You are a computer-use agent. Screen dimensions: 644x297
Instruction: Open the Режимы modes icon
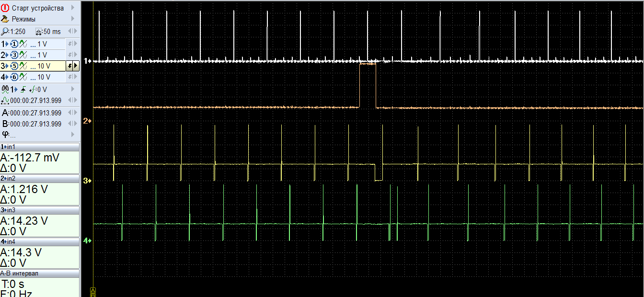(x=5, y=19)
